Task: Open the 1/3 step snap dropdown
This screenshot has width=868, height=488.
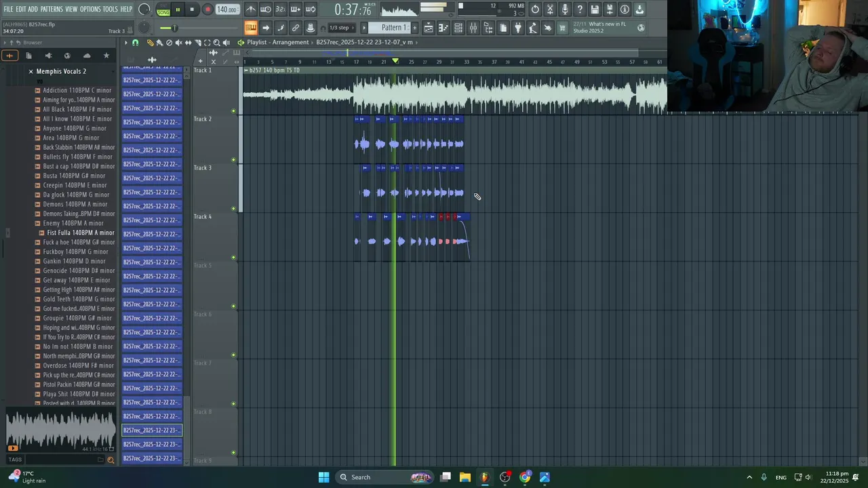Action: tap(341, 28)
